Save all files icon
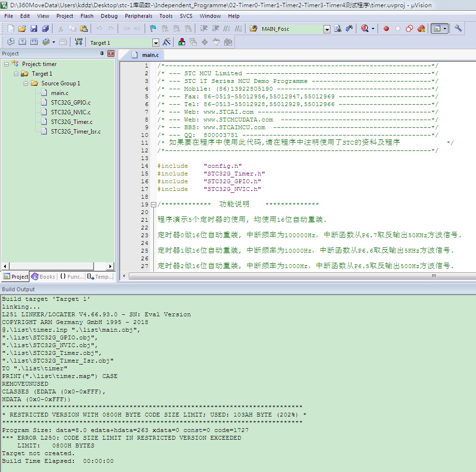Viewport: 476px width, 472px height. tap(45, 28)
